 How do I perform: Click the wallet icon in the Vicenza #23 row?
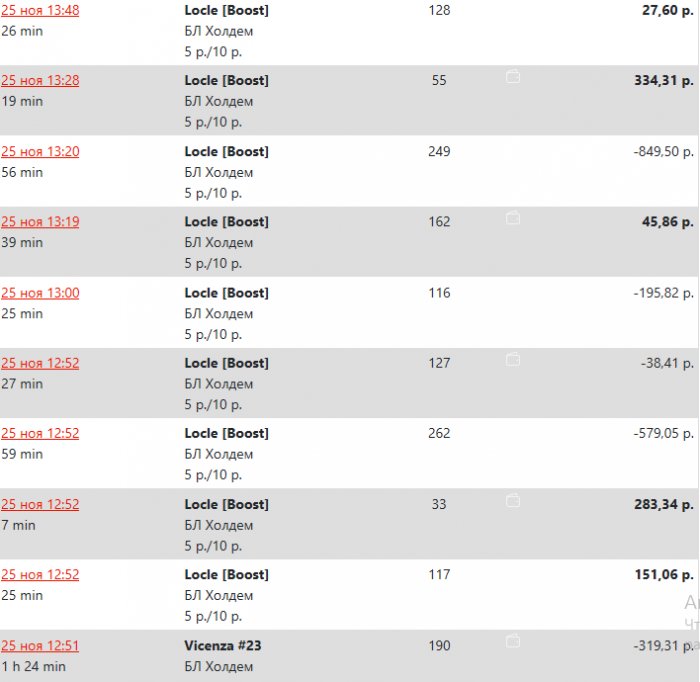[513, 640]
